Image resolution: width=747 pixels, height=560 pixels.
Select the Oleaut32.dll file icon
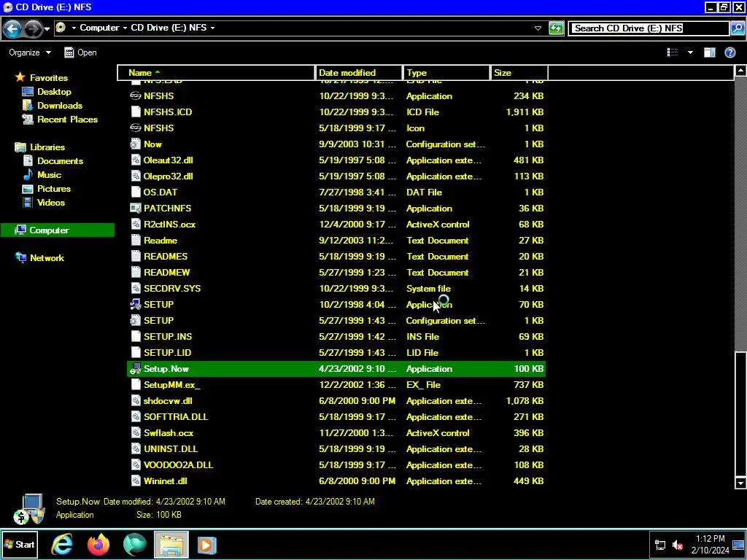coord(136,160)
